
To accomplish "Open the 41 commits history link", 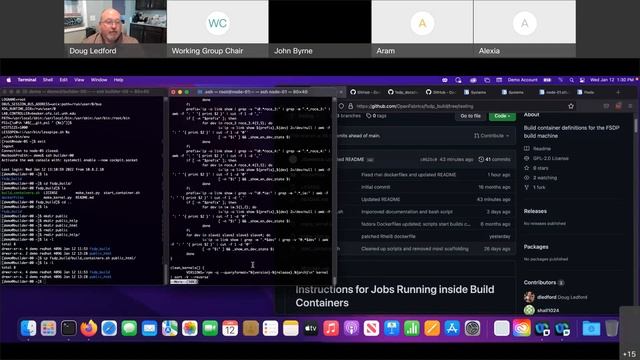I will (494, 159).
